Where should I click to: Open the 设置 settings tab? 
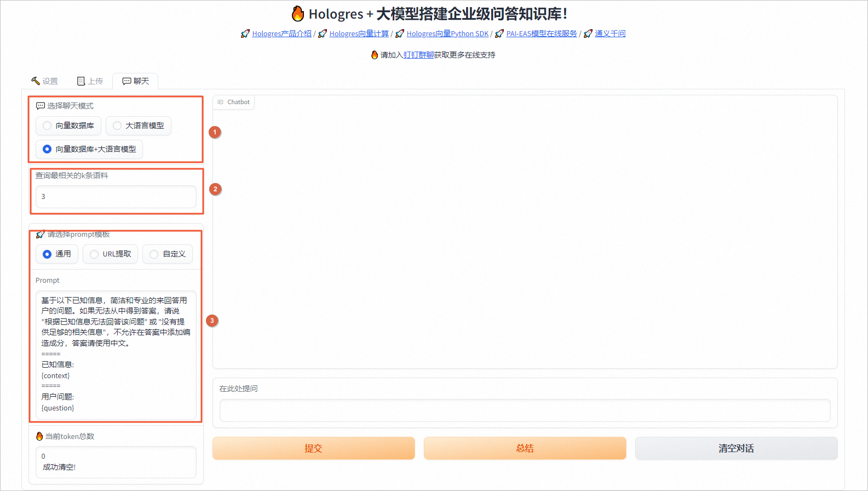pos(44,81)
